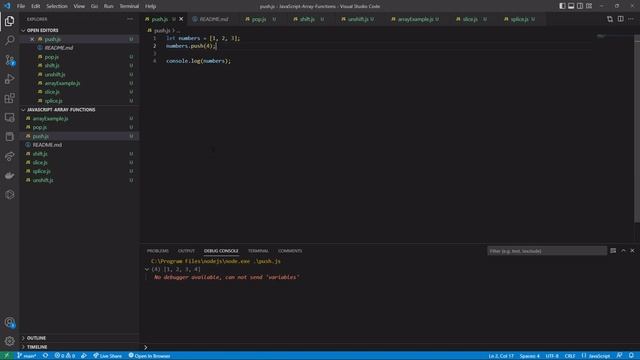This screenshot has height=360, width=640.
Task: Close the push.js editor tab
Action: click(x=181, y=19)
